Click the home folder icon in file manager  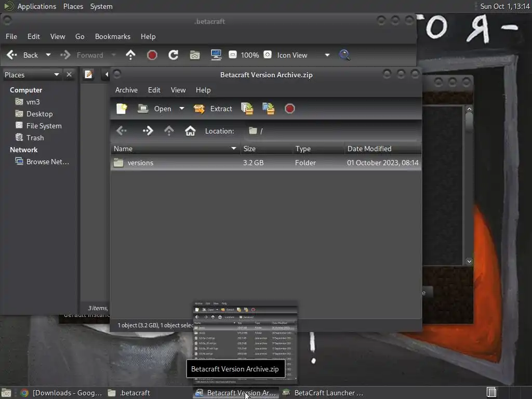(x=195, y=55)
